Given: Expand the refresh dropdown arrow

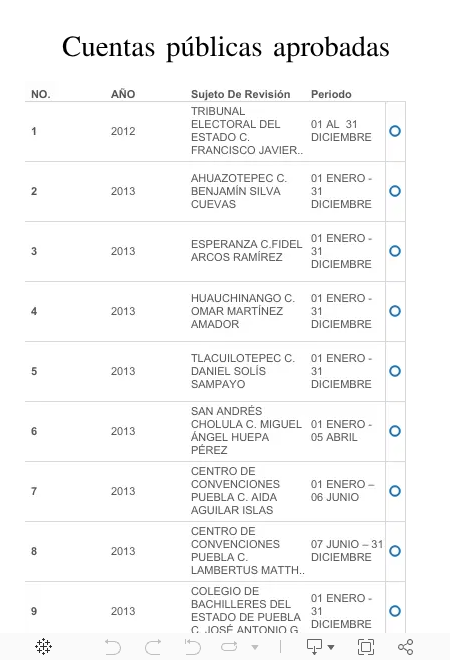Looking at the screenshot, I should (254, 647).
